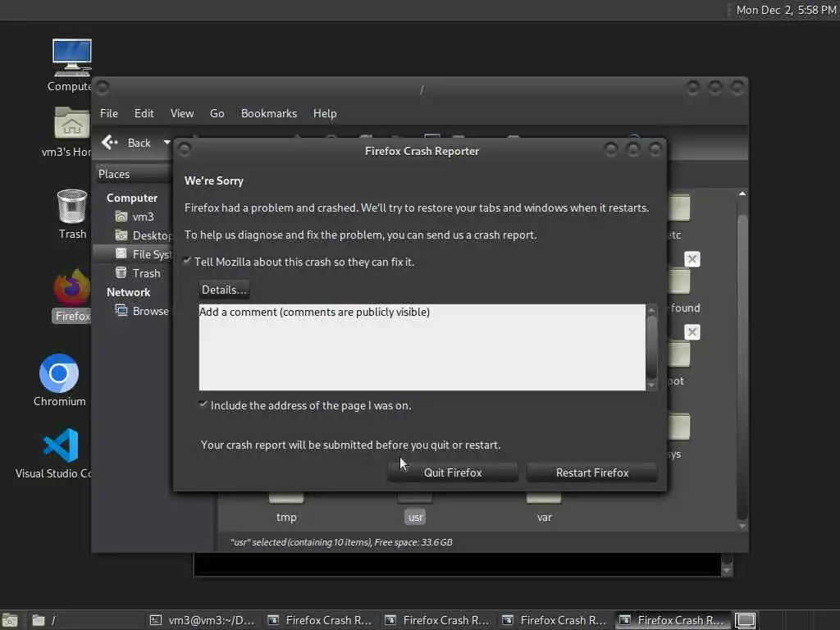Viewport: 840px width, 630px height.
Task: Toggle Tell Mozilla about this crash checkbox
Action: (x=187, y=261)
